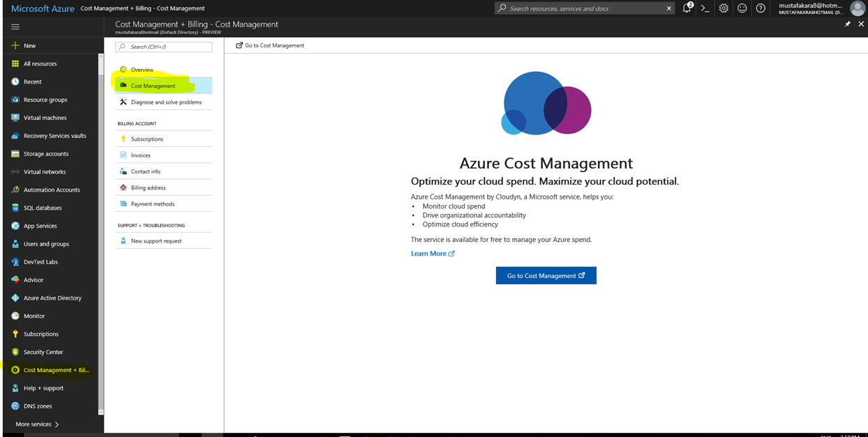Click the user avatar picture
Image resolution: width=868 pixels, height=437 pixels.
pos(857,8)
